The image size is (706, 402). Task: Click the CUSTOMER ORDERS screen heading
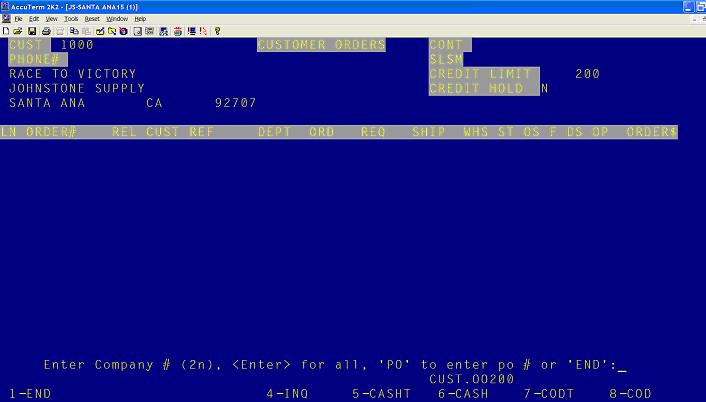[321, 45]
